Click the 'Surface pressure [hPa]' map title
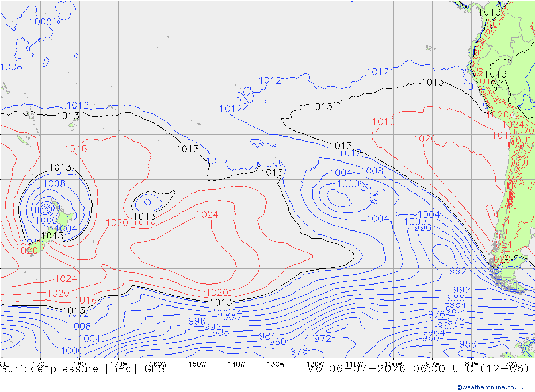The height and width of the screenshot is (392, 535). point(68,369)
